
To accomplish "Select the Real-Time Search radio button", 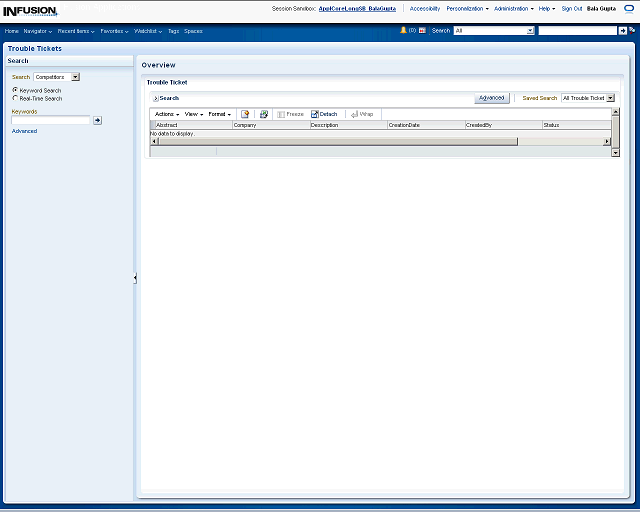I will click(15, 98).
